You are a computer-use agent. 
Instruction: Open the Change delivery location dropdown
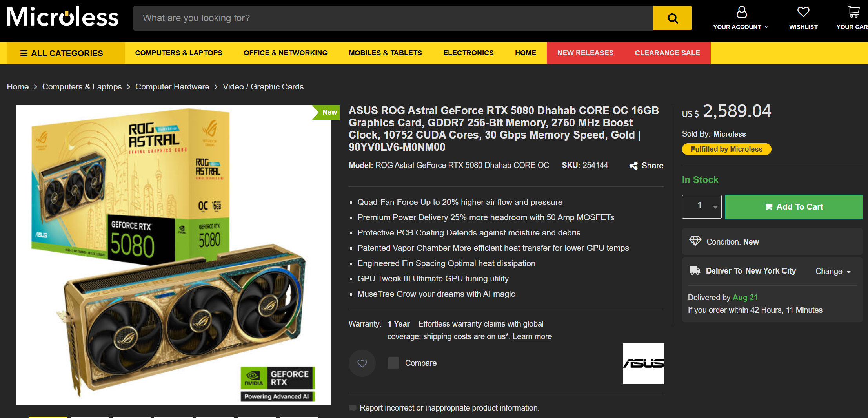click(x=833, y=271)
